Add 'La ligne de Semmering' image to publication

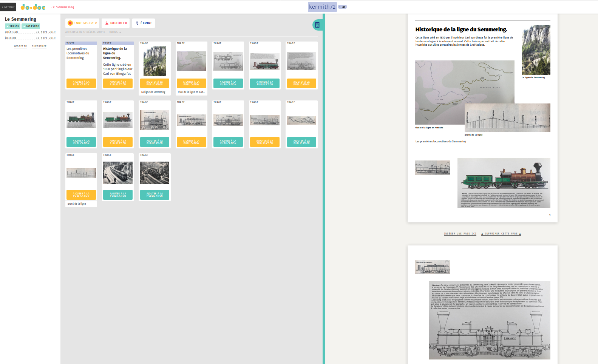point(155,83)
